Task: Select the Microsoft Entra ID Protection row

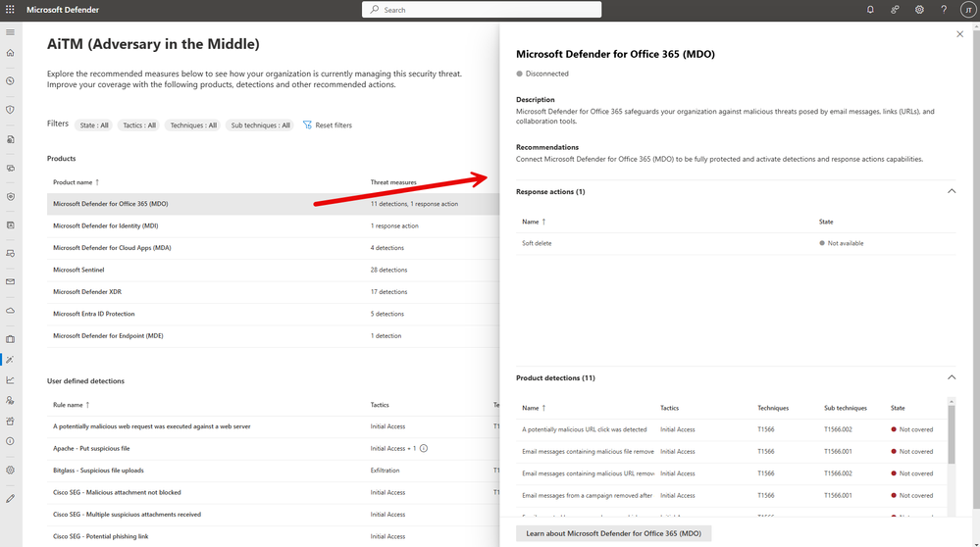Action: 273,314
